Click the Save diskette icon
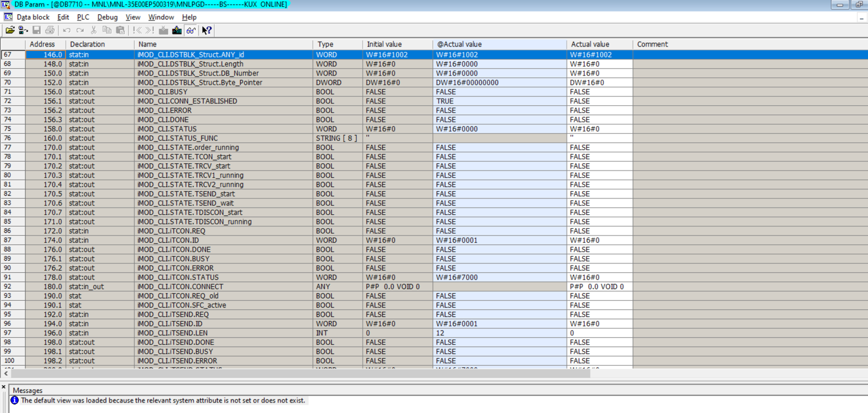This screenshot has width=868, height=413. (36, 30)
